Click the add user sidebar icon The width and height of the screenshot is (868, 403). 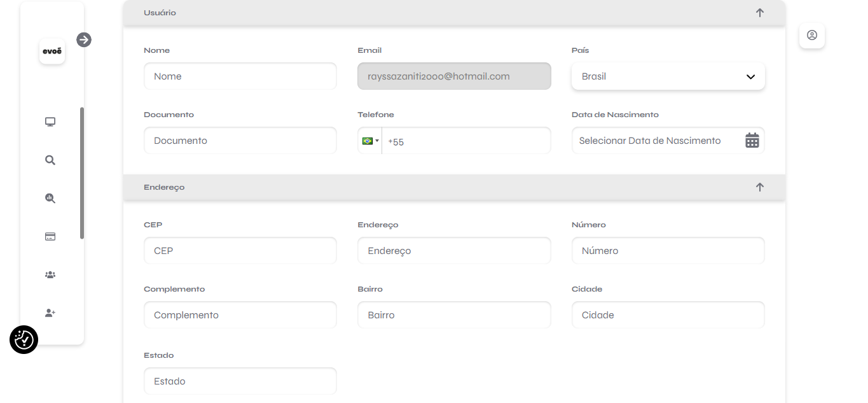[50, 313]
